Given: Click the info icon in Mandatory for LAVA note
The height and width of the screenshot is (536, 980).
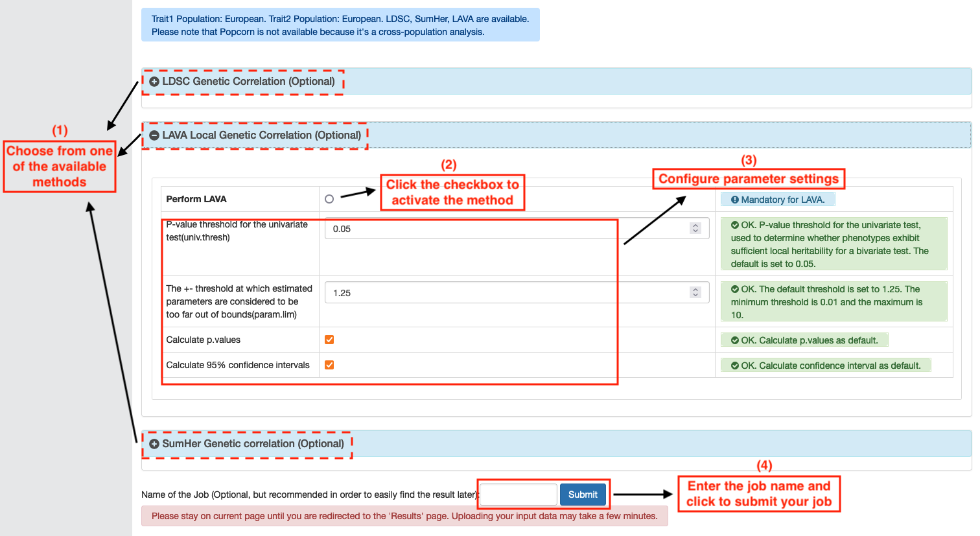Looking at the screenshot, I should 735,200.
